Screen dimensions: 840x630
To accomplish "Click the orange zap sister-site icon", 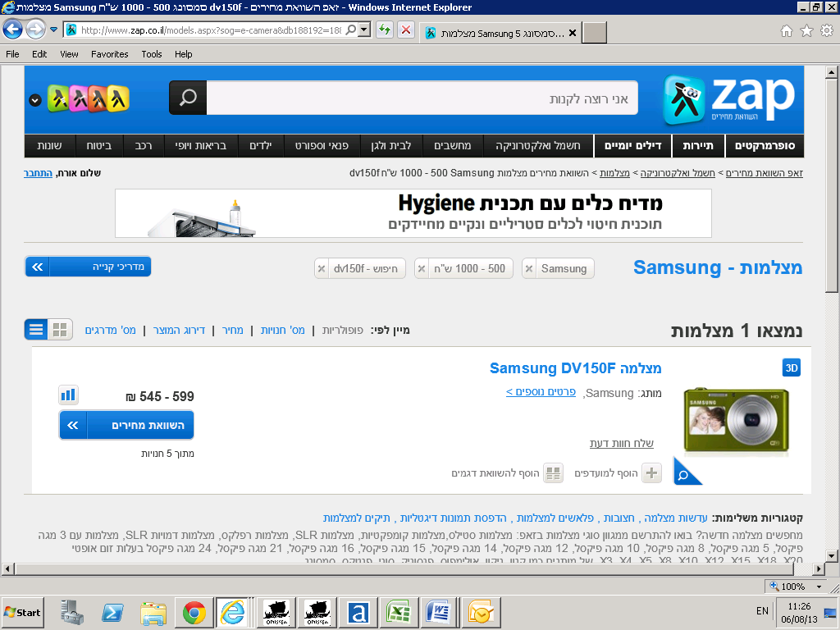I will (98, 98).
